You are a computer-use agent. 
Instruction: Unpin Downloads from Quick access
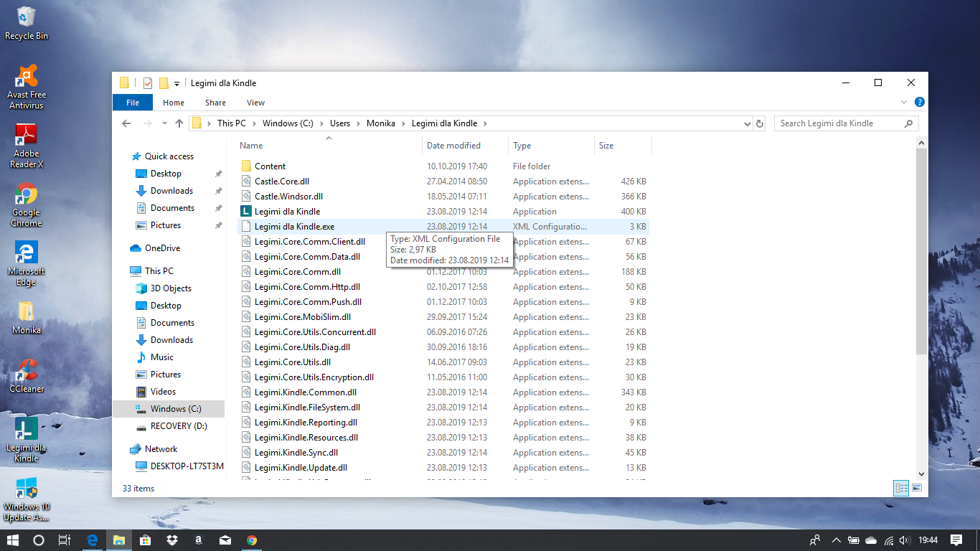pos(218,191)
